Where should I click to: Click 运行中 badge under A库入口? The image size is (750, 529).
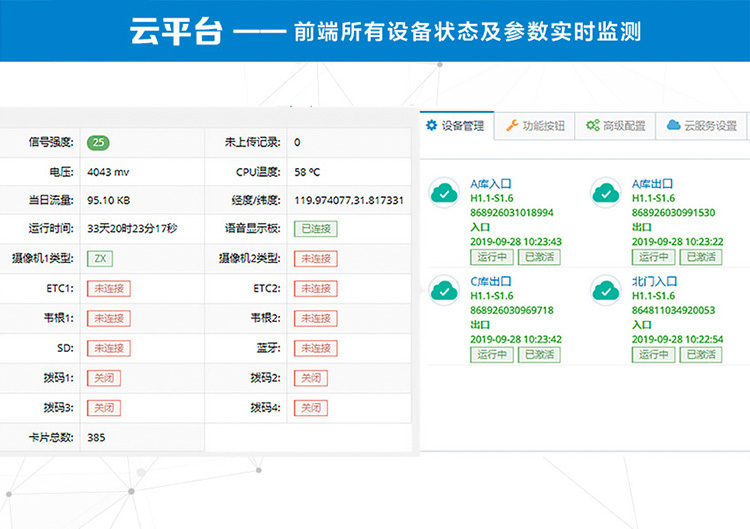490,257
